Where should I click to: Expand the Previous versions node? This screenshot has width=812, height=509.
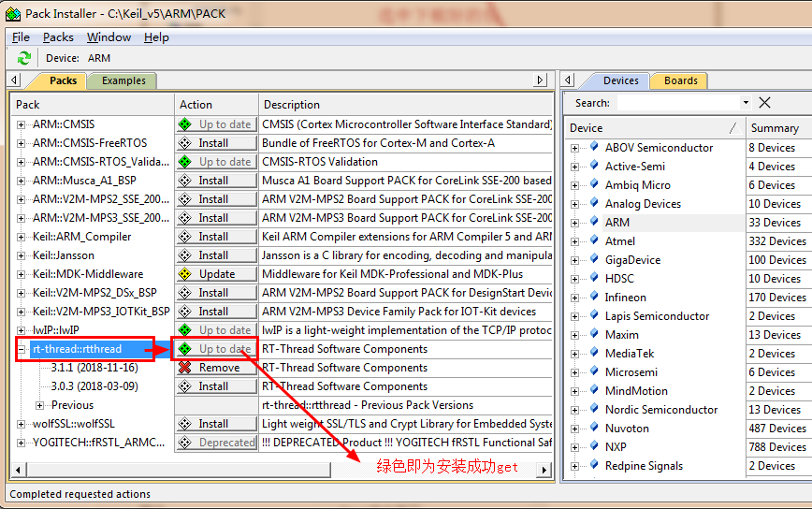(x=39, y=405)
